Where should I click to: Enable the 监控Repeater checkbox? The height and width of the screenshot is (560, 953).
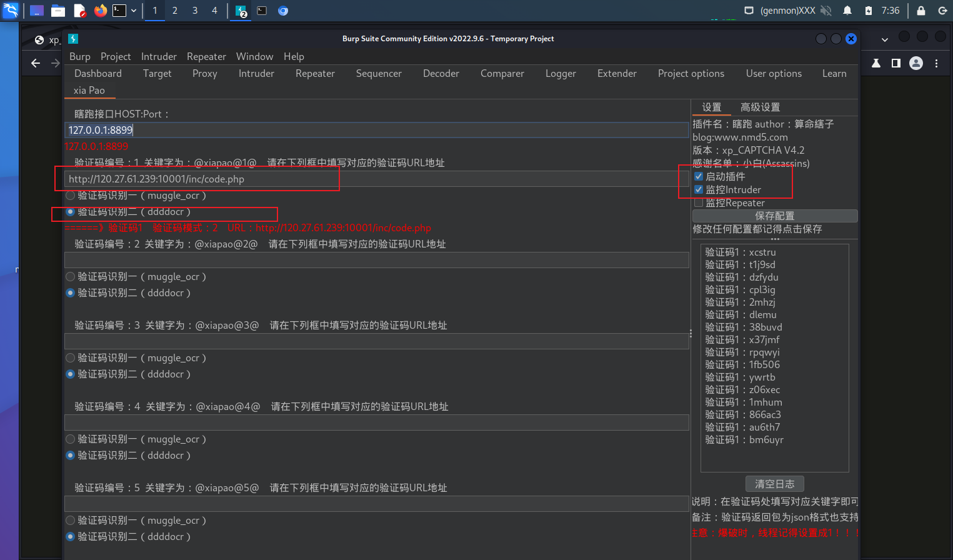click(x=699, y=202)
